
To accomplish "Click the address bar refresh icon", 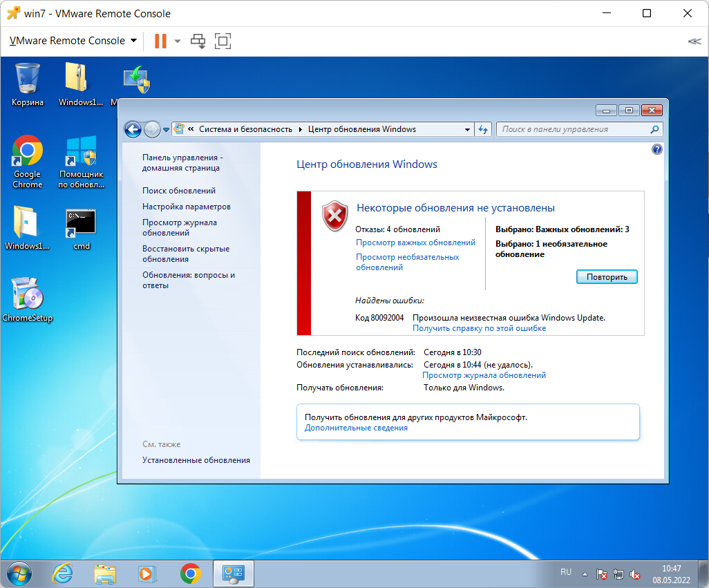I will click(x=483, y=130).
